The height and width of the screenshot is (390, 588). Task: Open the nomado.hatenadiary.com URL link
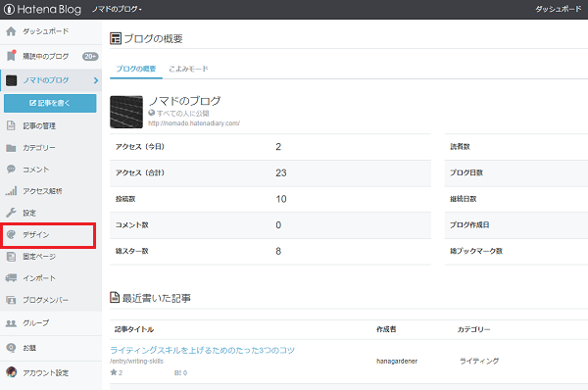(x=194, y=123)
